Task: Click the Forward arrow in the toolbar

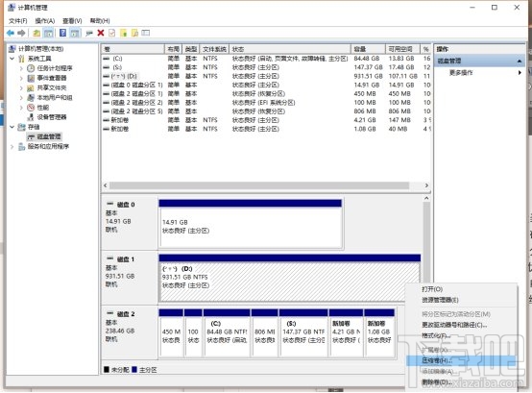Action: 21,33
